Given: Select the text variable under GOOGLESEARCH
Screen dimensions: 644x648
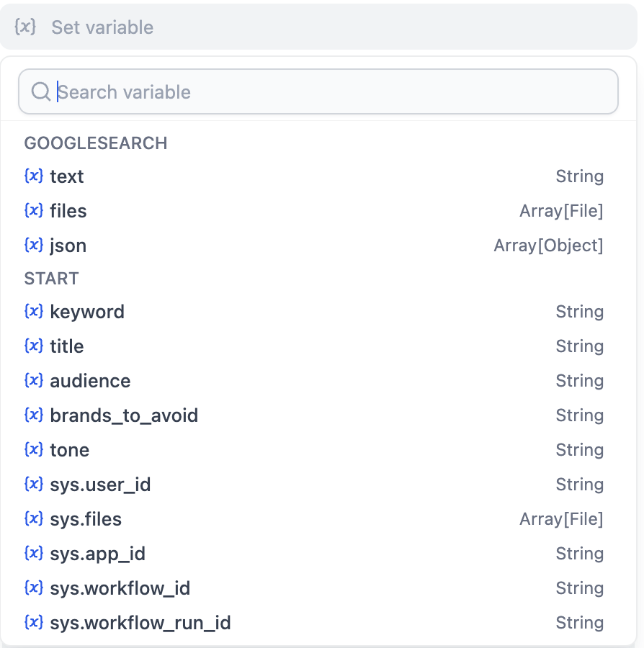Looking at the screenshot, I should tap(66, 176).
